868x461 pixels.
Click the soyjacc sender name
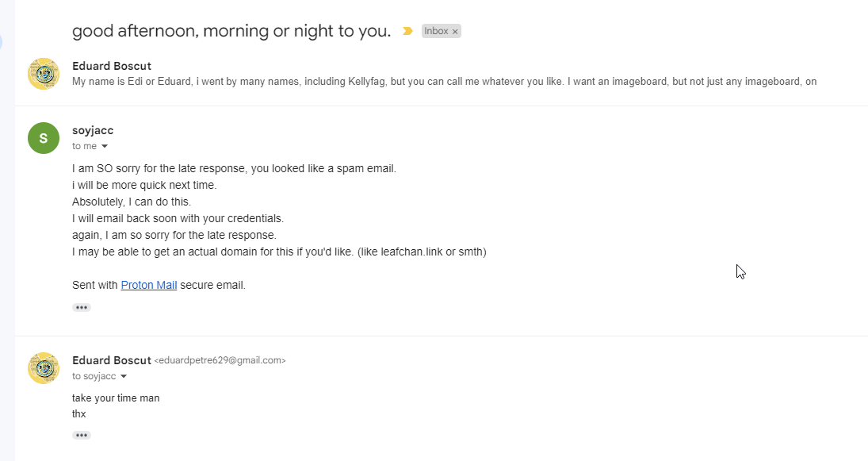93,130
